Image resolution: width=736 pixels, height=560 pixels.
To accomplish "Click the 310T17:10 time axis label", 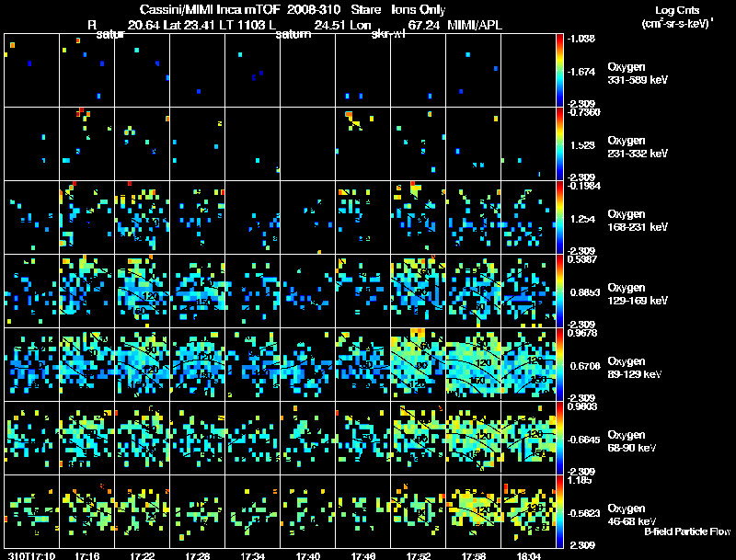I will (x=31, y=556).
